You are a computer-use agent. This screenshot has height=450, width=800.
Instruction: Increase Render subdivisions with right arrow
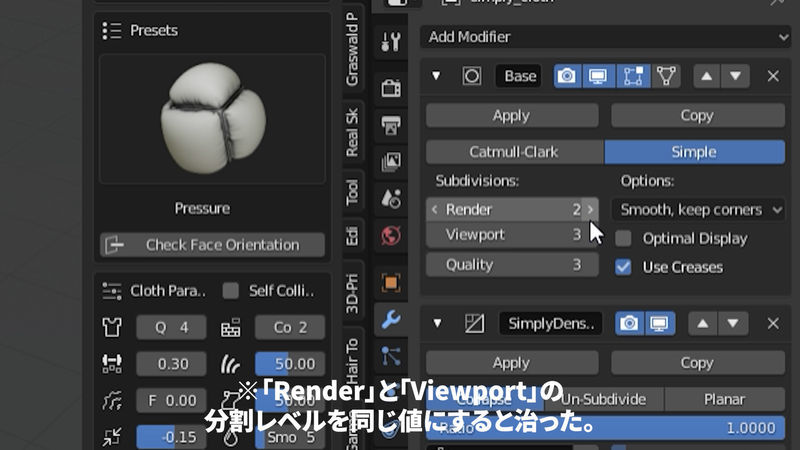591,209
